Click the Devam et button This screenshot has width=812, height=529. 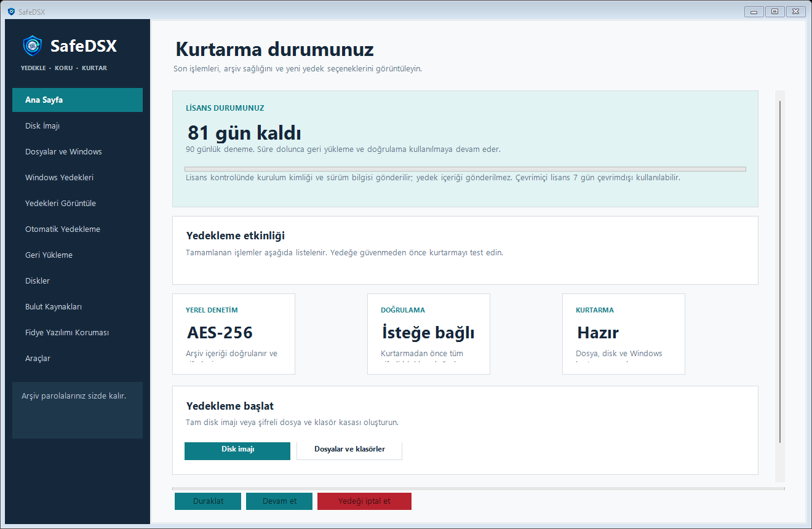click(x=279, y=501)
